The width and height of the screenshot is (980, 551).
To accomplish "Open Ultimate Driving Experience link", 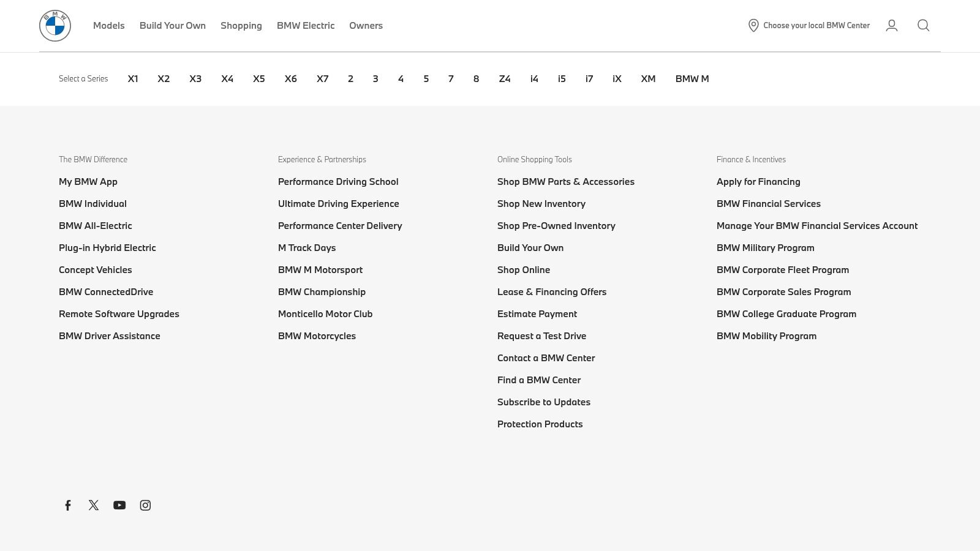I will pyautogui.click(x=339, y=204).
